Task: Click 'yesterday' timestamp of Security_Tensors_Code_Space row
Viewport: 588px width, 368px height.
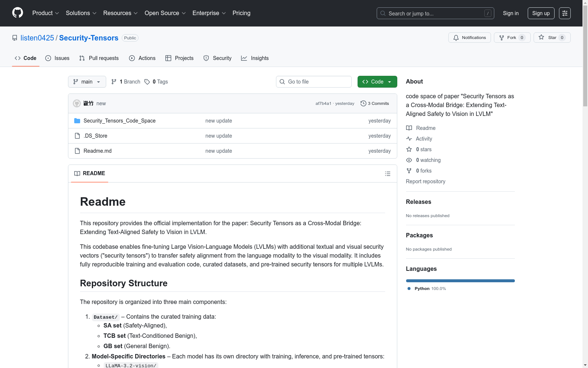Action: tap(380, 121)
